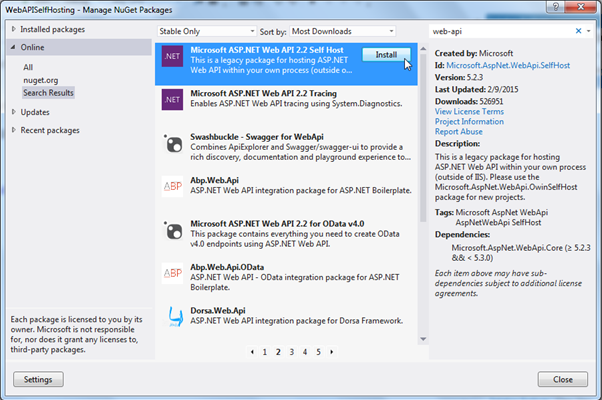Go to the previous results page arrow
Image resolution: width=602 pixels, height=400 pixels.
pos(252,352)
